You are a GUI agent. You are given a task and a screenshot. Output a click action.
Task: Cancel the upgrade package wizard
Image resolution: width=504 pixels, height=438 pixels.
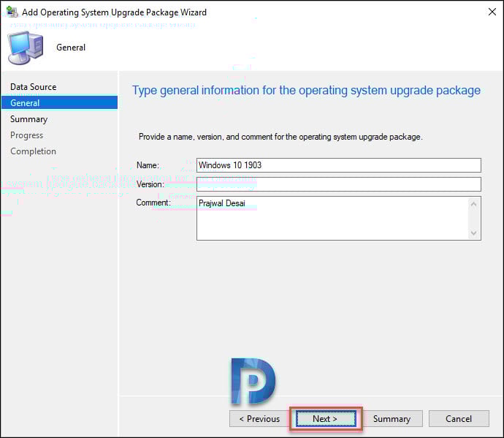[x=459, y=418]
